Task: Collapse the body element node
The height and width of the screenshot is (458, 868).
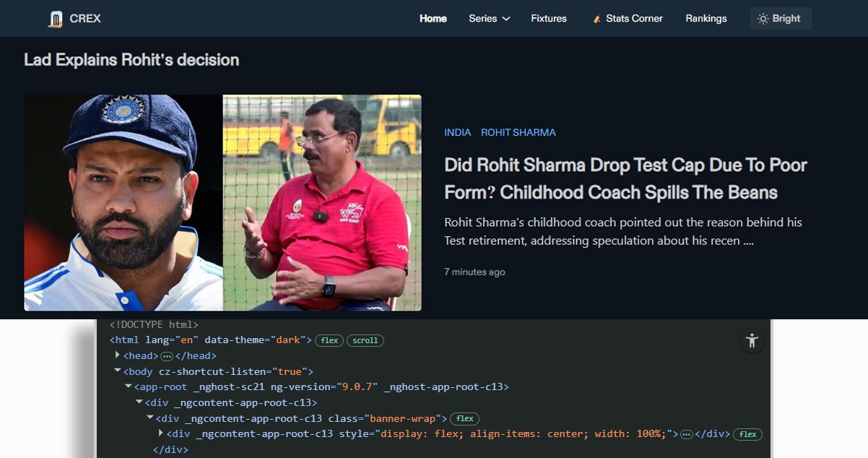Action: click(118, 371)
